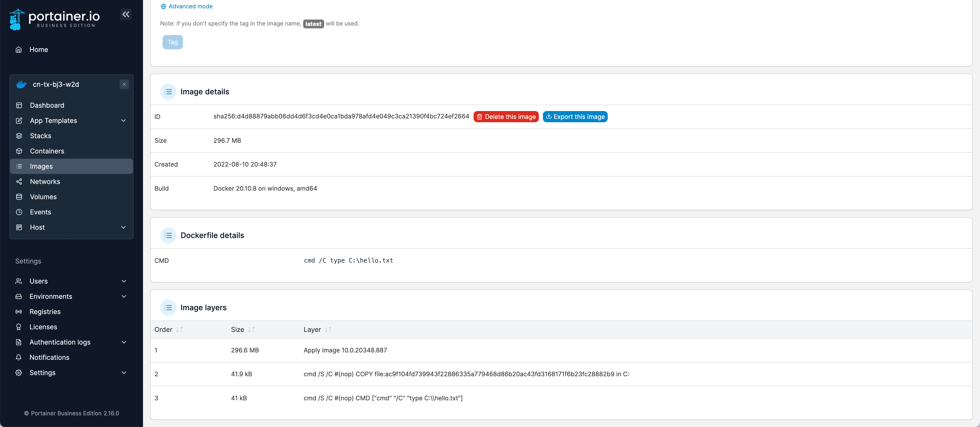The width and height of the screenshot is (980, 427).
Task: Click the Notifications bell icon
Action: [19, 357]
